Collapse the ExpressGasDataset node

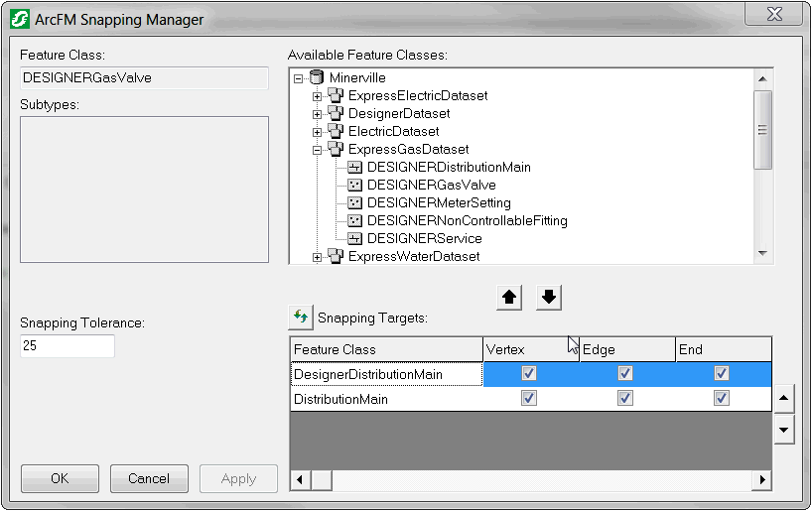317,150
